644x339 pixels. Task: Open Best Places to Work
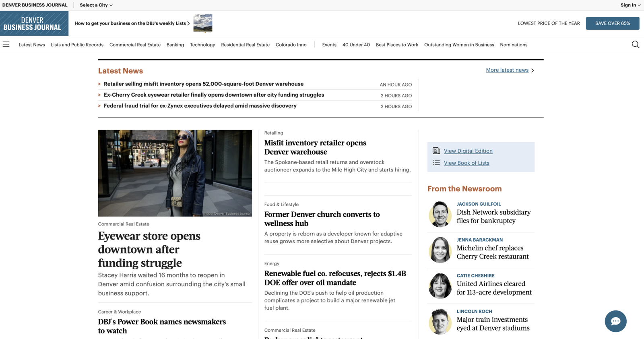tap(397, 45)
